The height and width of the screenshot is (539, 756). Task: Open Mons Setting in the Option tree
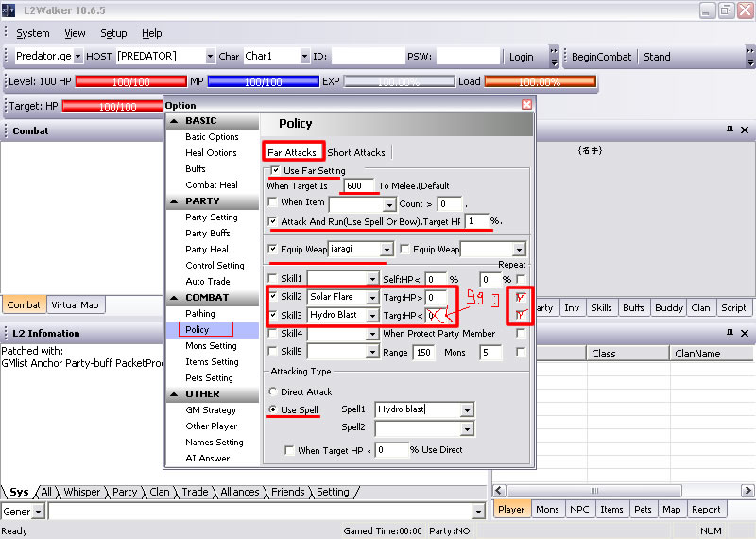point(211,346)
